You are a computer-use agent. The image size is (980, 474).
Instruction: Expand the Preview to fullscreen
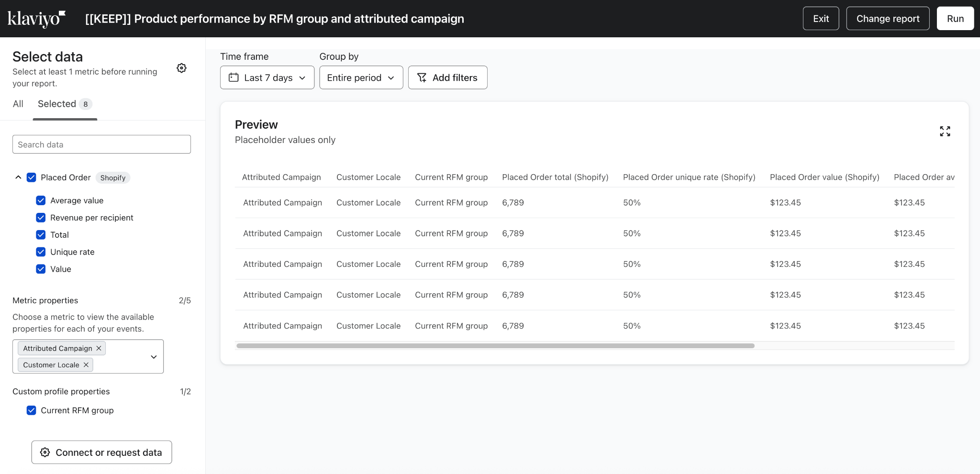pos(945,131)
